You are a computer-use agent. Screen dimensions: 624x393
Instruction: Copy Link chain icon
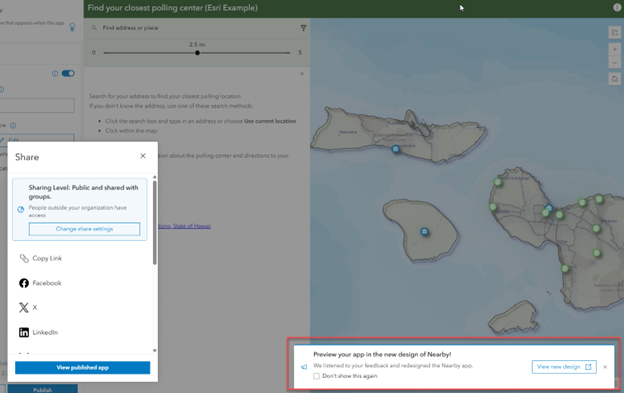coord(24,259)
